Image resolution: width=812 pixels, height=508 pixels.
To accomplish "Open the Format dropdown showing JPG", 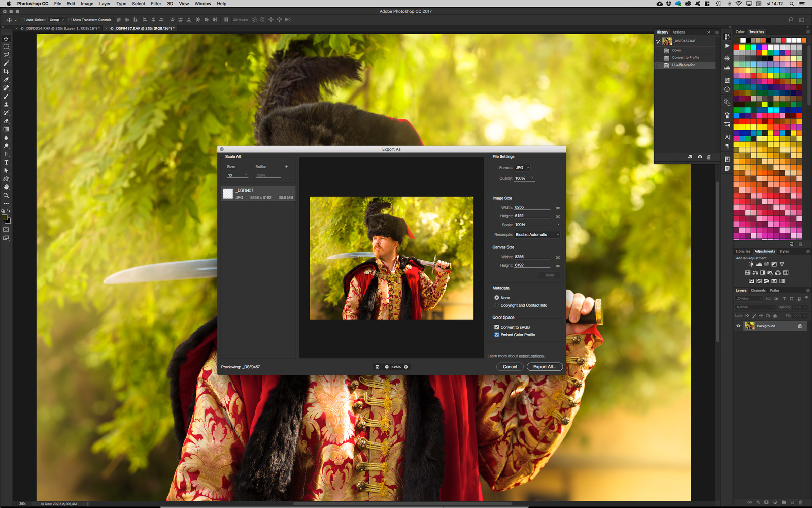I will click(522, 168).
